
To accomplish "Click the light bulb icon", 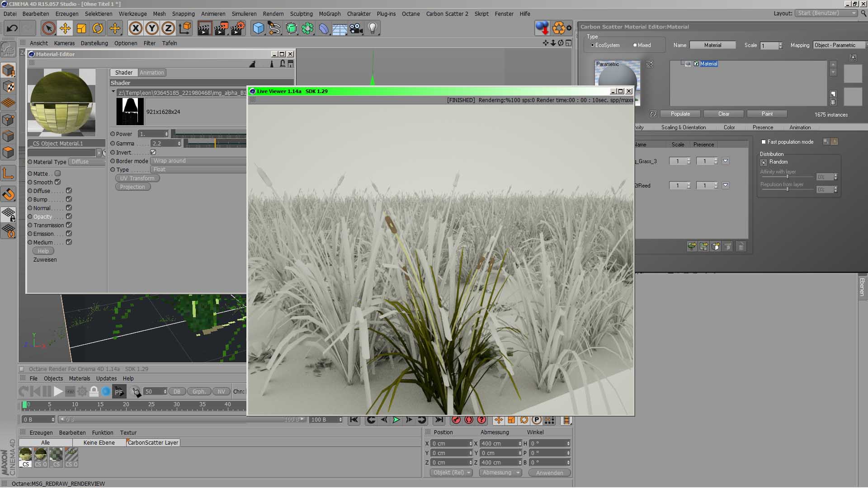I will pyautogui.click(x=373, y=28).
